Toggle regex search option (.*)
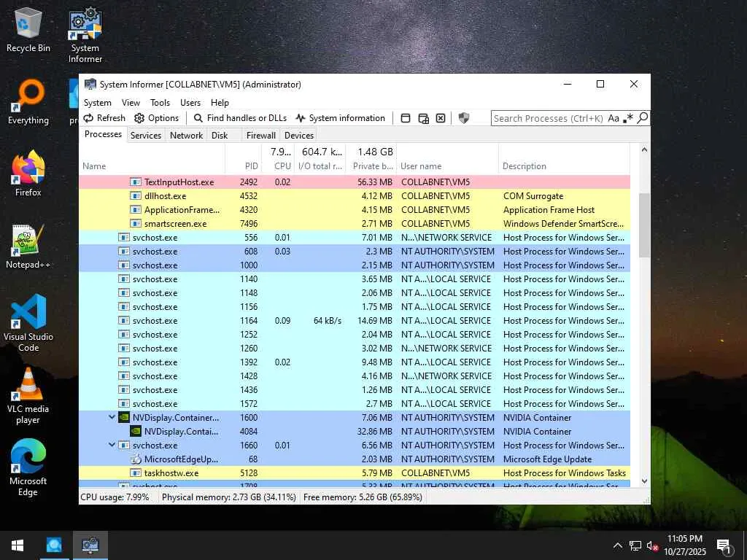Image resolution: width=747 pixels, height=560 pixels. [x=628, y=117]
